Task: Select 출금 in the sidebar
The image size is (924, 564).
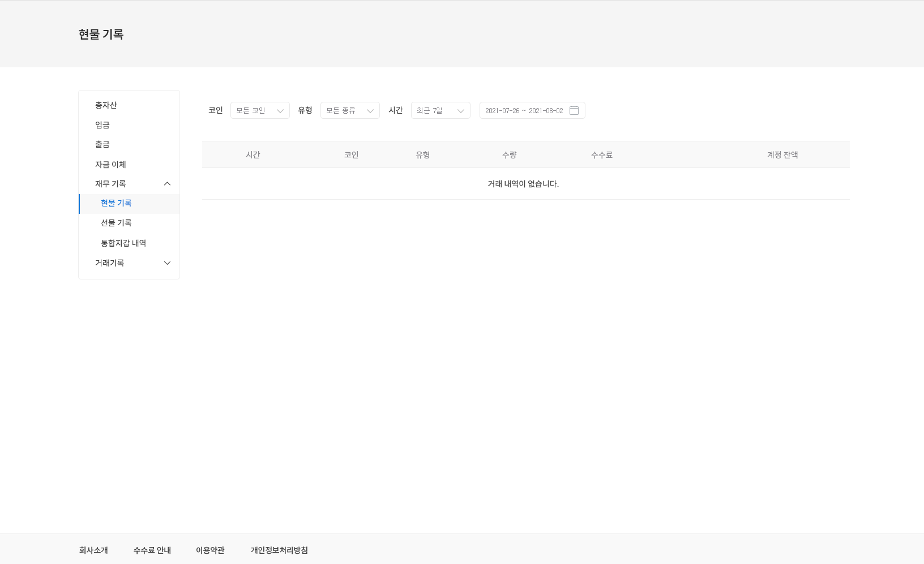Action: [x=102, y=144]
